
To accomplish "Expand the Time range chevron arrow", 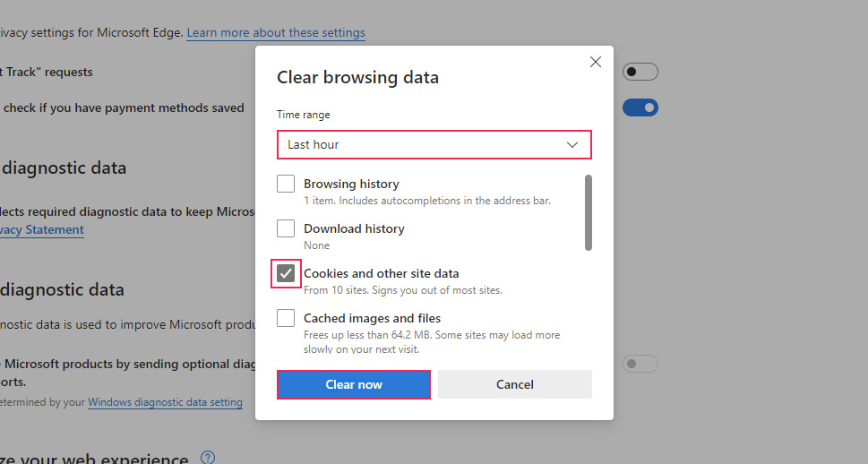I will [x=572, y=144].
